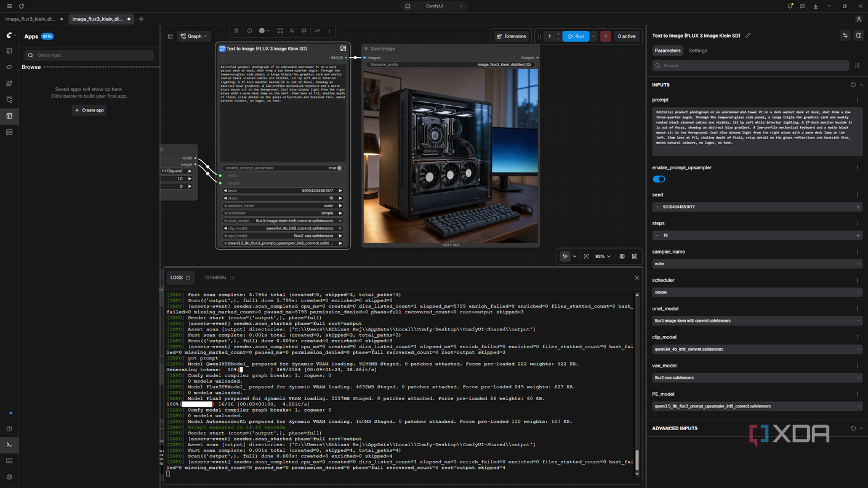Toggle link visibility icon in canvas controls
Viewport: 868px width, 488px height.
tap(634, 257)
